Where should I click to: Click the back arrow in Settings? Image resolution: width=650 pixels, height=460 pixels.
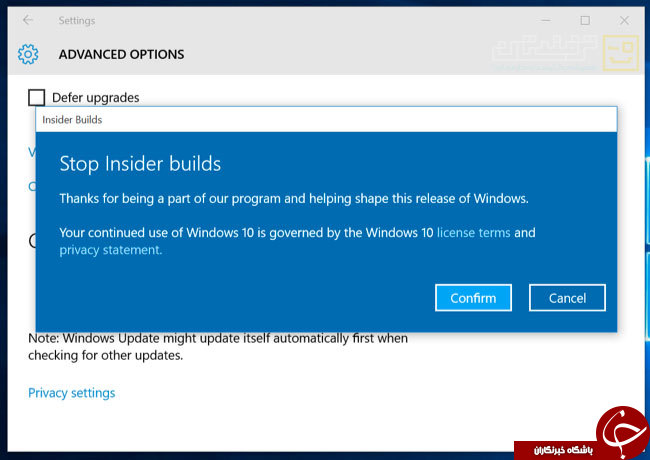[x=28, y=20]
